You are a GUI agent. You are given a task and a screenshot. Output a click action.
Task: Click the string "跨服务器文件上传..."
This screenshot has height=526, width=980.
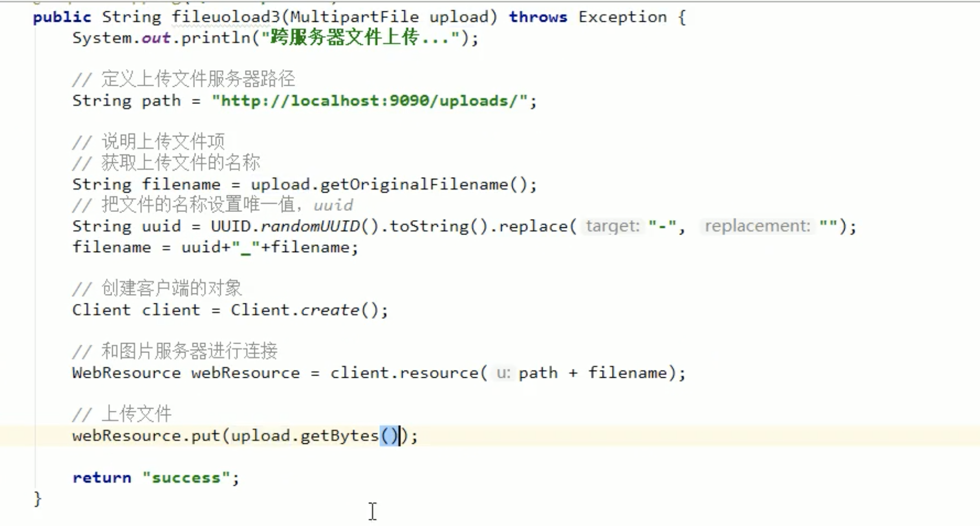[x=360, y=38]
